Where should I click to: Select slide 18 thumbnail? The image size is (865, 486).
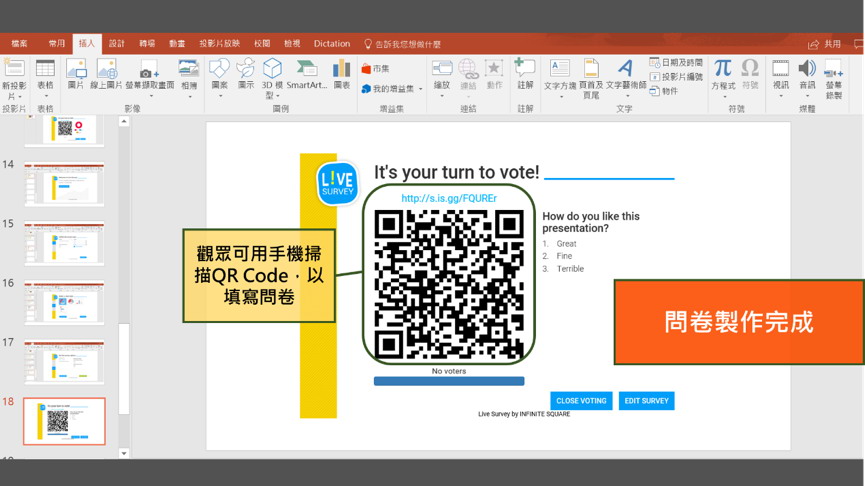[64, 421]
